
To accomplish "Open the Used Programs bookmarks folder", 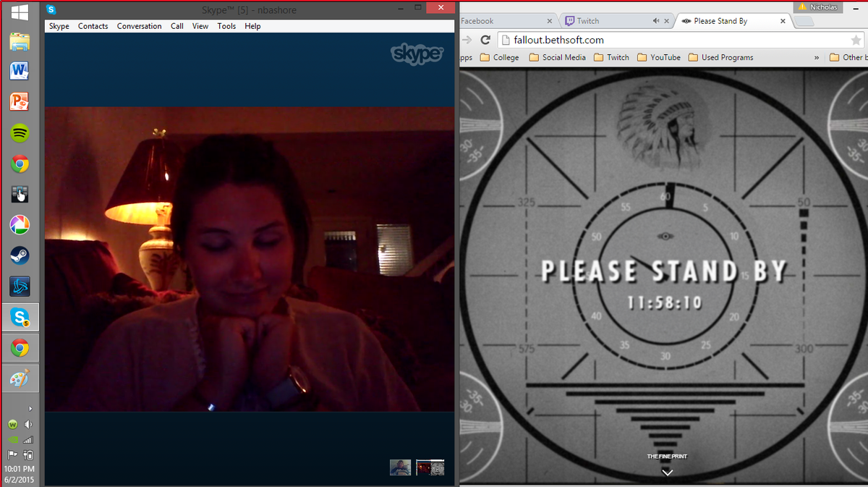I will pyautogui.click(x=720, y=57).
